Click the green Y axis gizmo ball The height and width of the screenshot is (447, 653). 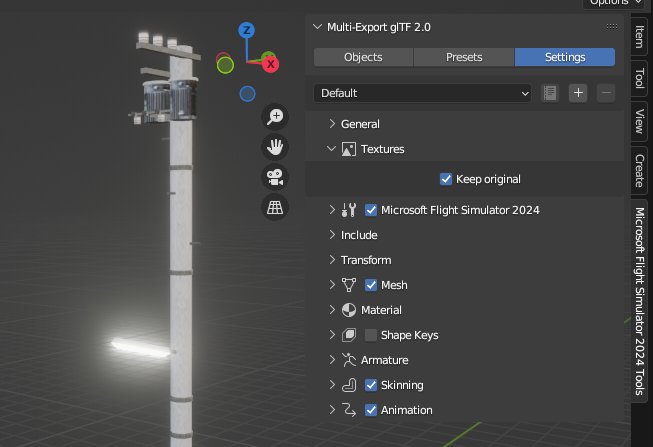pyautogui.click(x=226, y=66)
